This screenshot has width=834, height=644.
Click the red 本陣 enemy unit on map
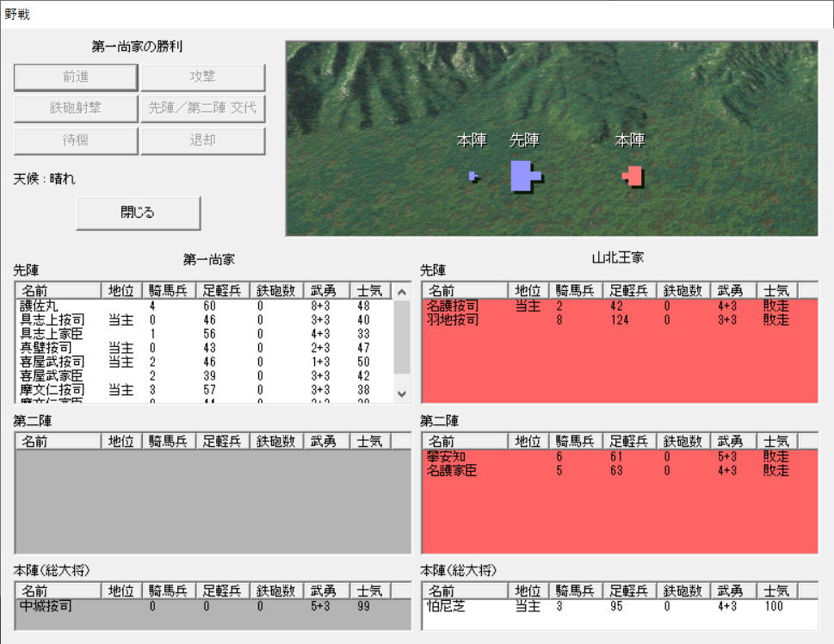click(633, 176)
